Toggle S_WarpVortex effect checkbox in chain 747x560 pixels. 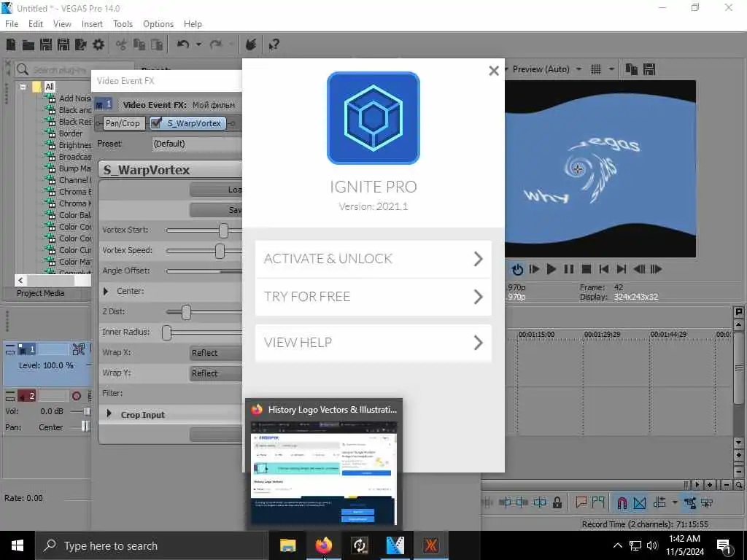click(156, 122)
